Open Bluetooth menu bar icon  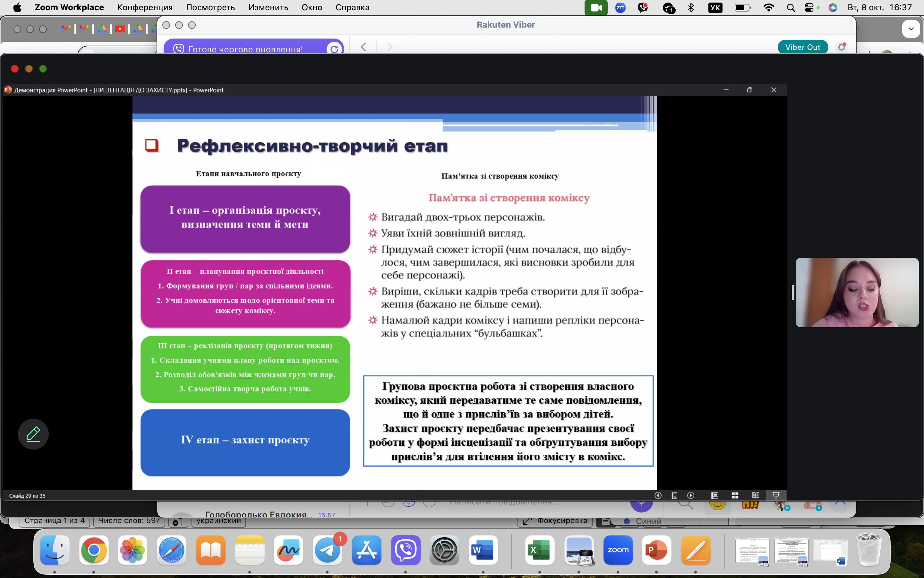(691, 8)
